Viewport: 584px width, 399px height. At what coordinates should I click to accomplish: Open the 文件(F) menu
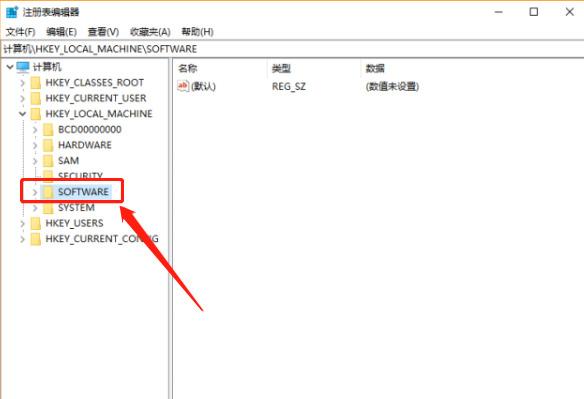[20, 32]
